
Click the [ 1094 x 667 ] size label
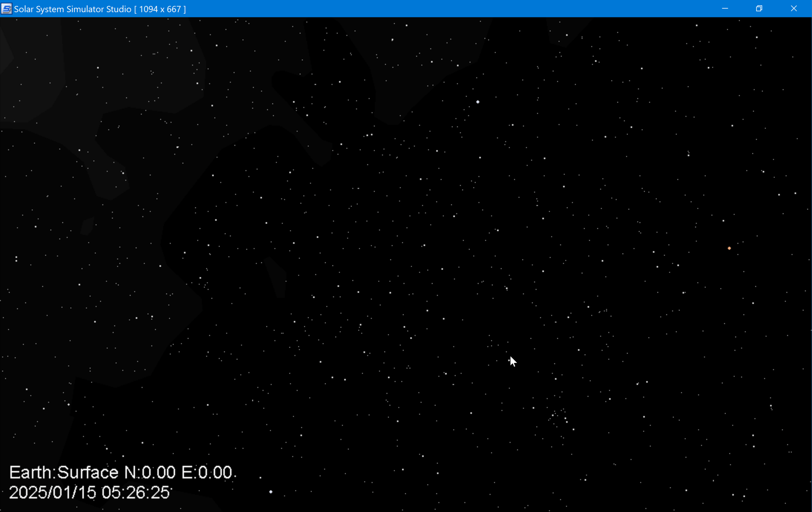pyautogui.click(x=160, y=9)
